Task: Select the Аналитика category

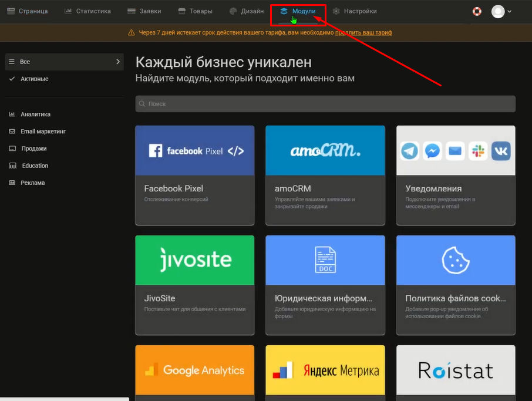Action: coord(35,114)
